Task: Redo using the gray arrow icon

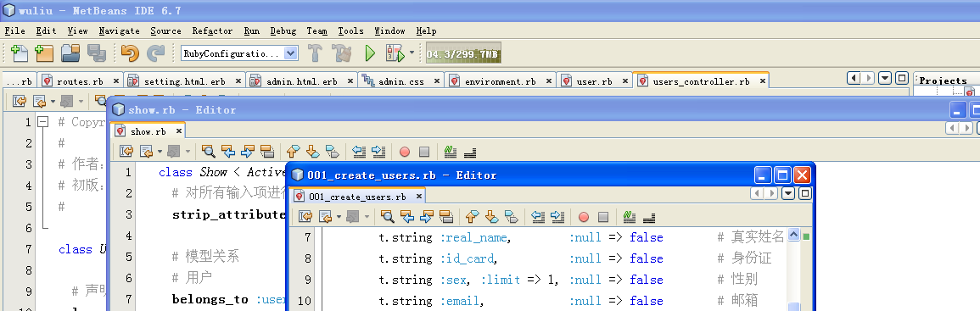Action: pyautogui.click(x=155, y=53)
